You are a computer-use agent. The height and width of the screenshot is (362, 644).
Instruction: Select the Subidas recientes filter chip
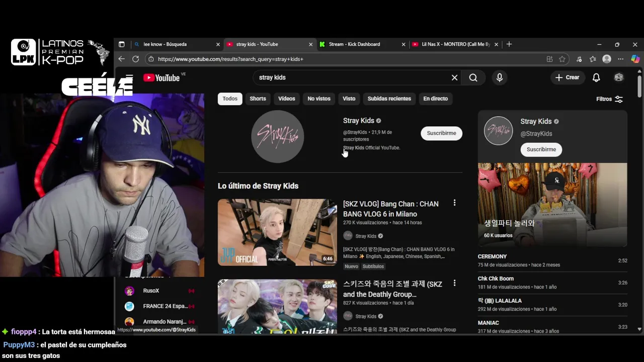[389, 99]
